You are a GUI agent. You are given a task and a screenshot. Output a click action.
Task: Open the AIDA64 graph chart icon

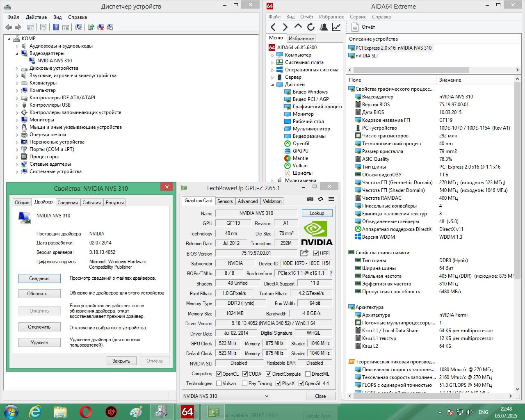pyautogui.click(x=336, y=27)
